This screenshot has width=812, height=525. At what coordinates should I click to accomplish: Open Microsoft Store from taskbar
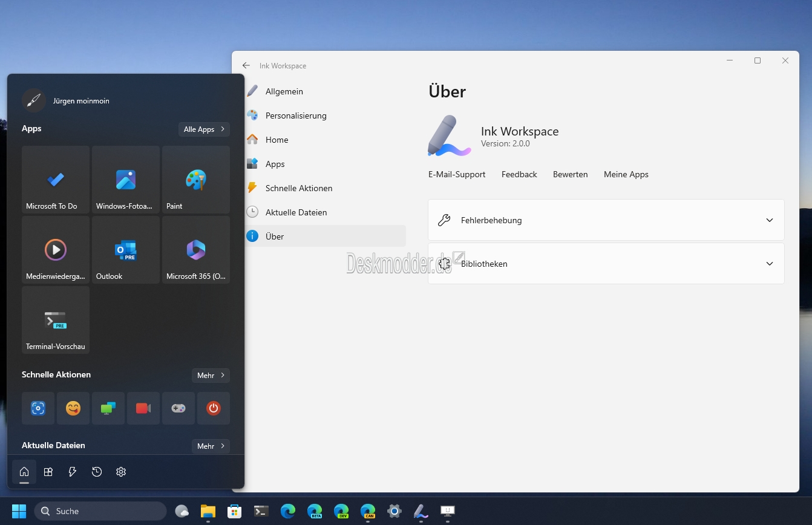(235, 511)
